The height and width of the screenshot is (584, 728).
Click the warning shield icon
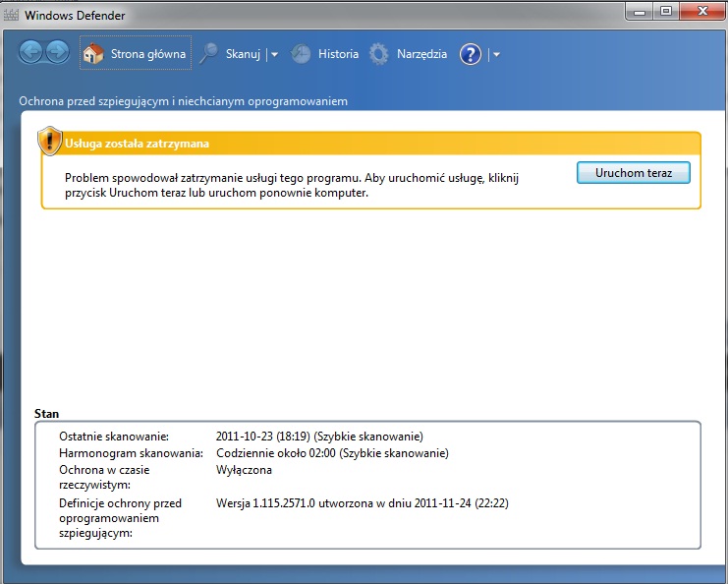(50, 141)
